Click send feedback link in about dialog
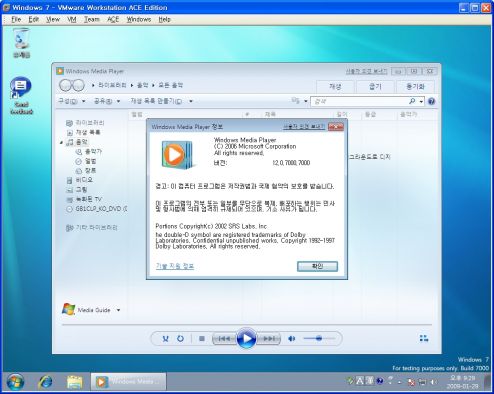 304,126
